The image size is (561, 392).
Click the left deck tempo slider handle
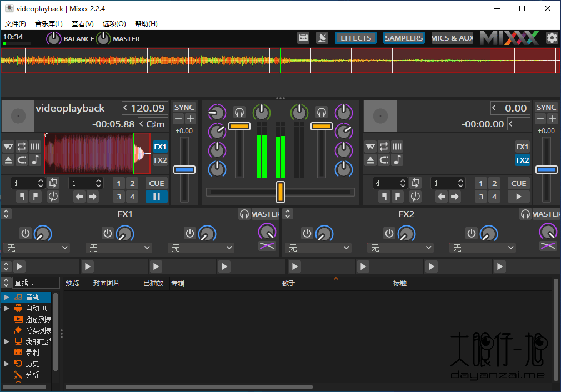[x=184, y=169]
